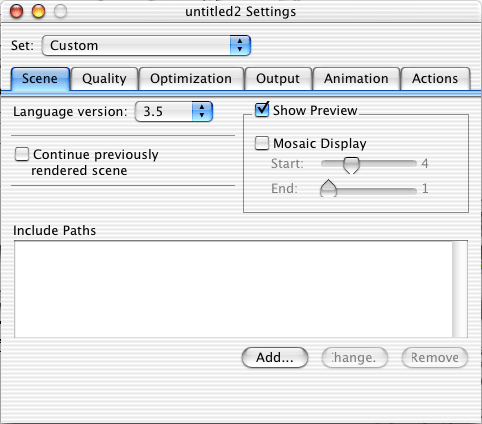Click the Mosaic Start slider thumb

point(351,165)
